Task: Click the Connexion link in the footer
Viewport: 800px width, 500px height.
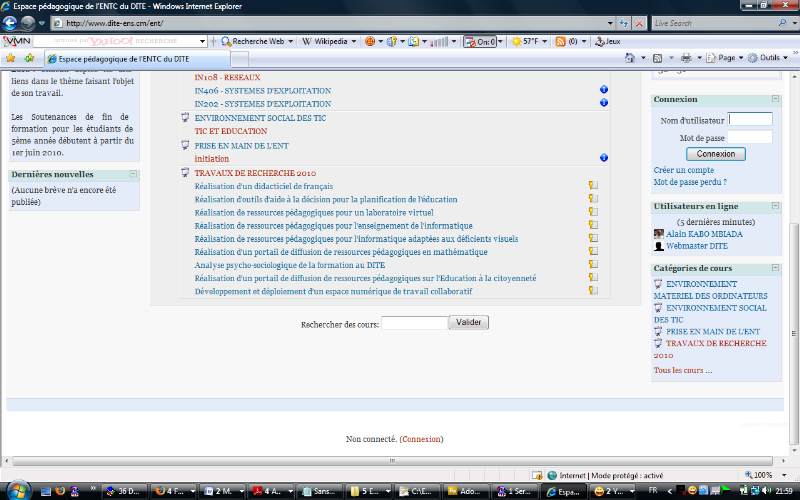Action: (421, 439)
